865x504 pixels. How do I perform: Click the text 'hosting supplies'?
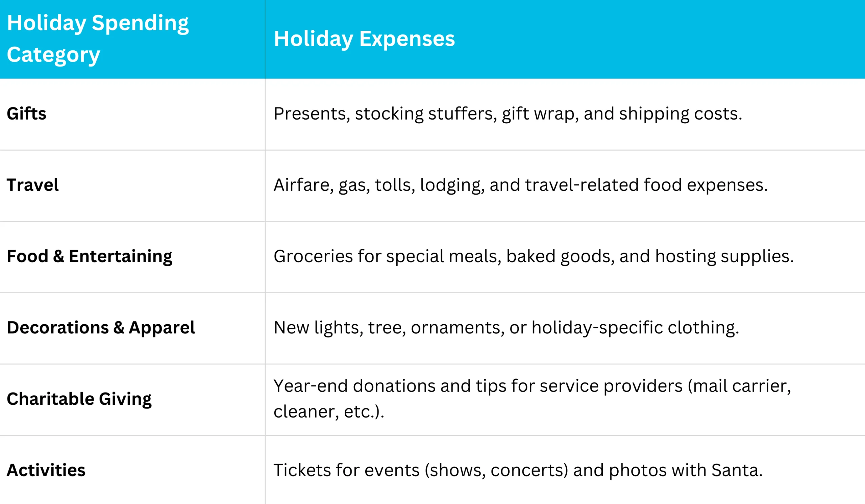[724, 256]
